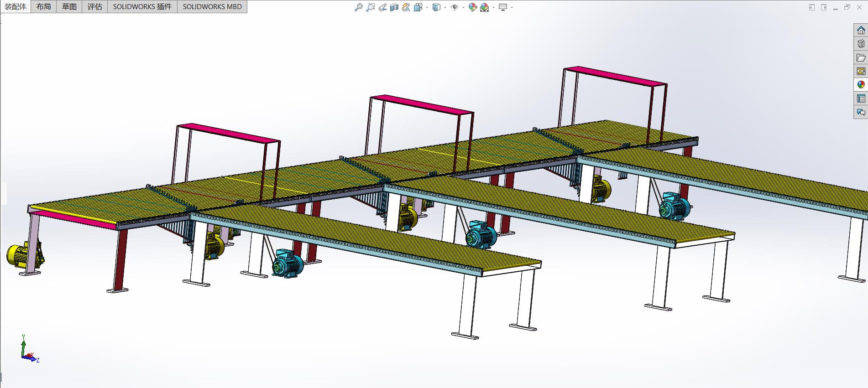Open the SOLIDWORKS 插件 tab
This screenshot has width=868, height=388.
[x=142, y=6]
